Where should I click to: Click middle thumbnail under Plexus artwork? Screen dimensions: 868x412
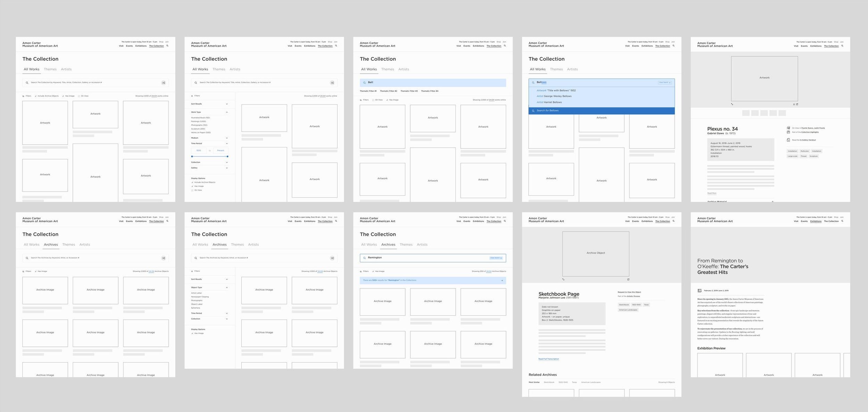point(764,113)
